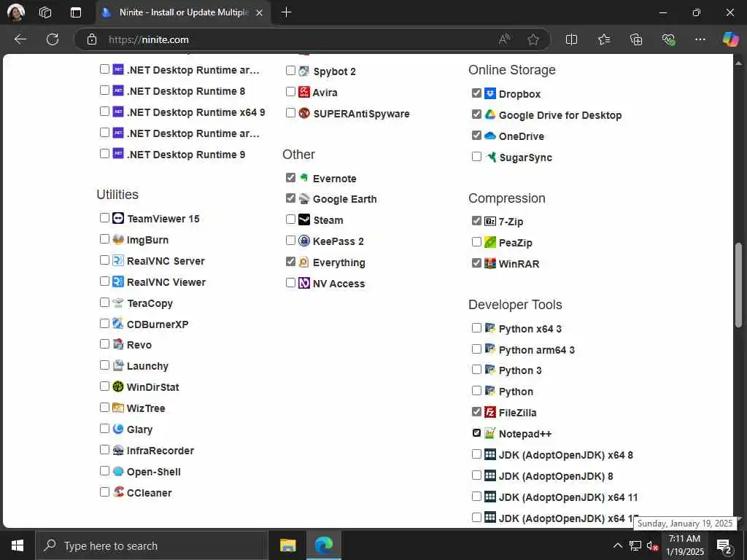Click the page vertical scrollbar thumb
This screenshot has width=747, height=560.
pyautogui.click(x=738, y=285)
